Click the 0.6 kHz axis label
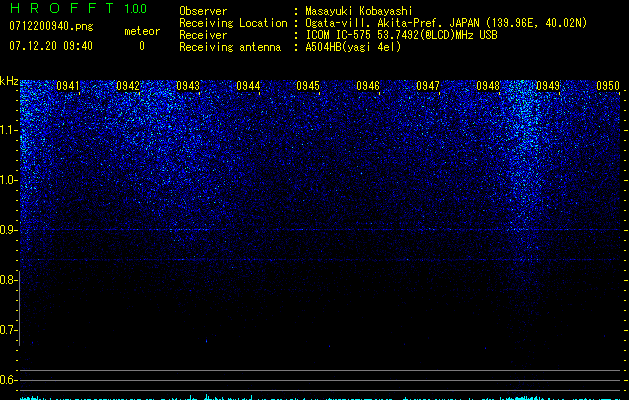This screenshot has height=400, width=629. pyautogui.click(x=7, y=380)
